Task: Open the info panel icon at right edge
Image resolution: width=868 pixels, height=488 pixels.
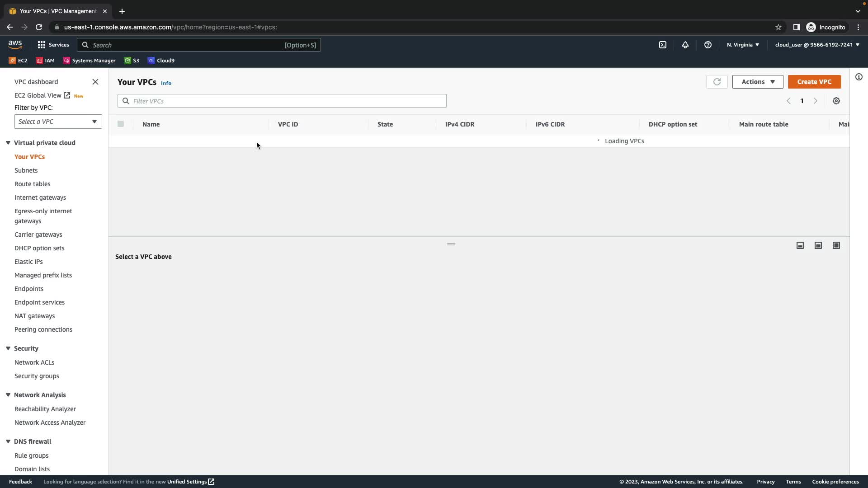Action: (x=859, y=77)
